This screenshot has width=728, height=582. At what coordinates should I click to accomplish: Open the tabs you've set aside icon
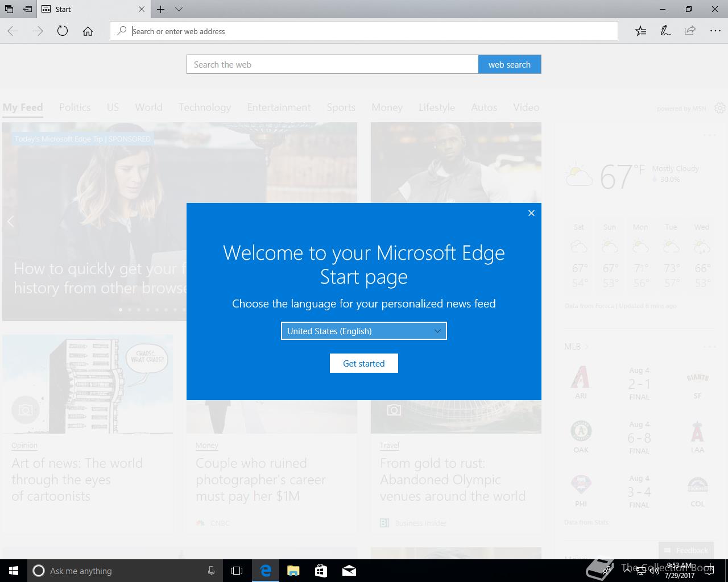click(x=9, y=9)
